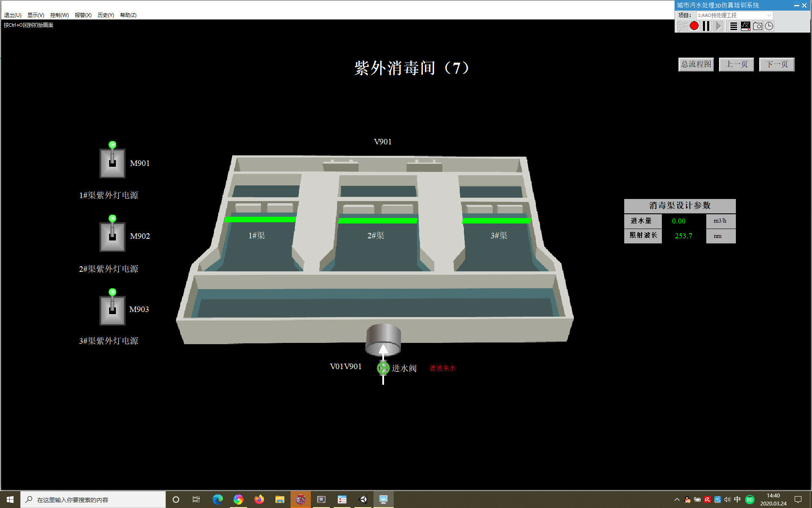Click the 总流程图 button
812x508 pixels.
click(x=696, y=64)
